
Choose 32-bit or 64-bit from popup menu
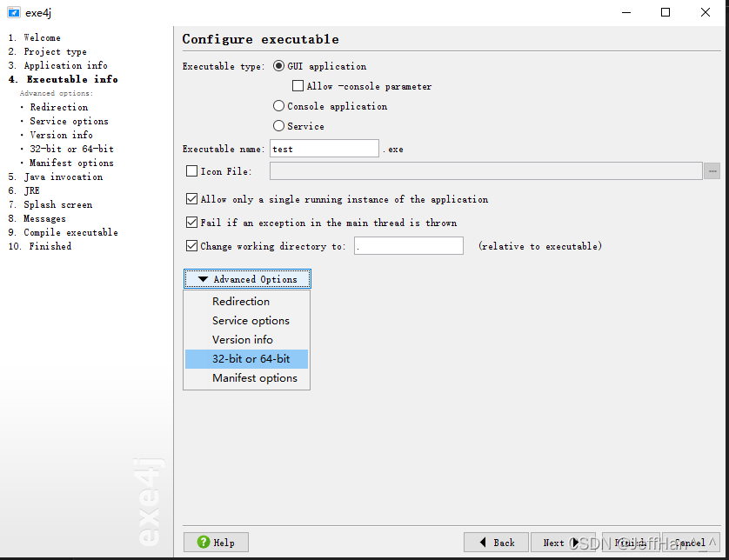(x=246, y=359)
